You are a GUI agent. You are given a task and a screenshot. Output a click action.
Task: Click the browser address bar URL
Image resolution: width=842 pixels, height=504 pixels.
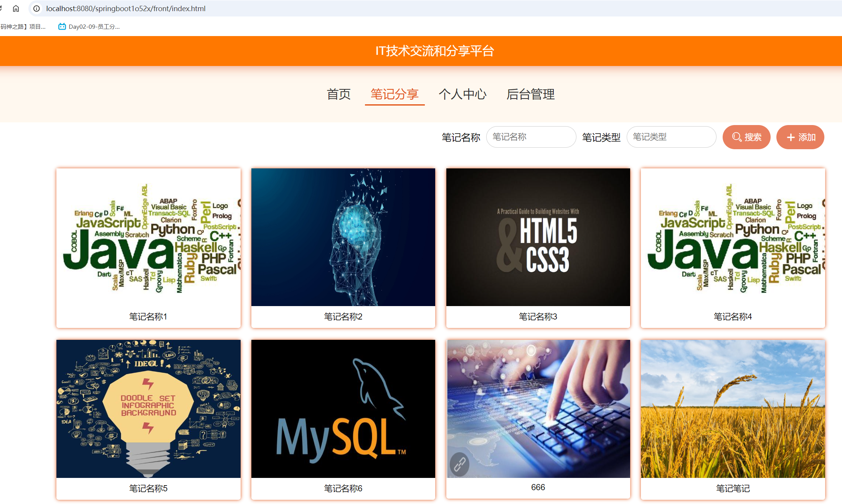pos(126,8)
